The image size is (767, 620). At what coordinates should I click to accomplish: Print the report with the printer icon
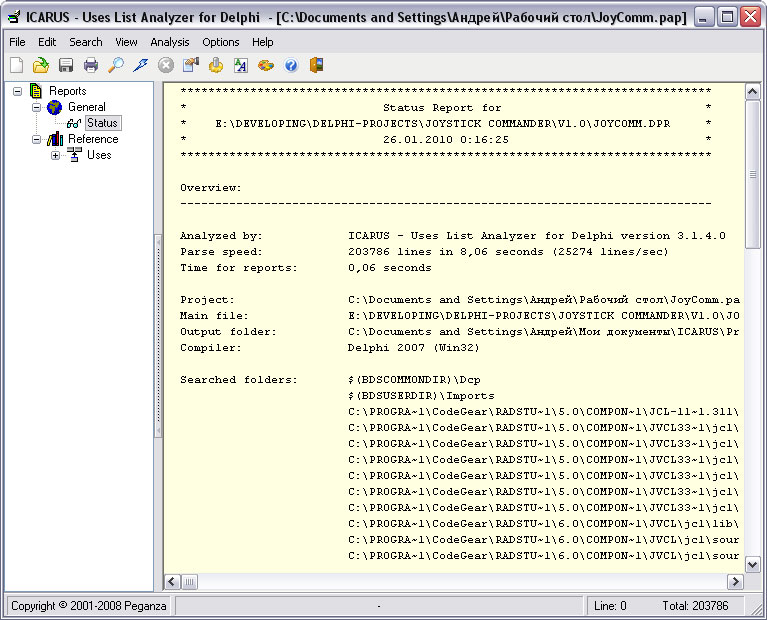click(x=90, y=65)
